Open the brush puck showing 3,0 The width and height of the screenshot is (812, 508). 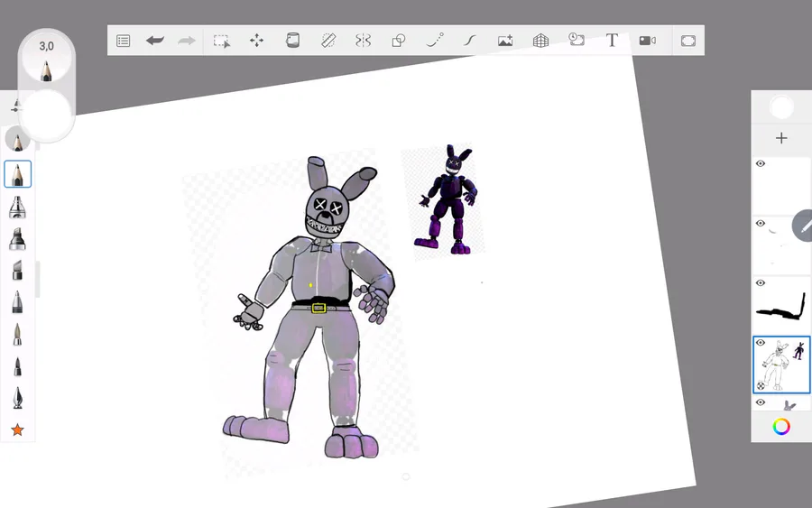tap(47, 58)
